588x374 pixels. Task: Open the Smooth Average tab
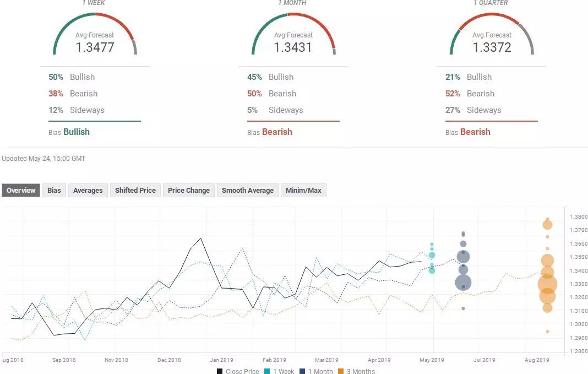(x=247, y=191)
